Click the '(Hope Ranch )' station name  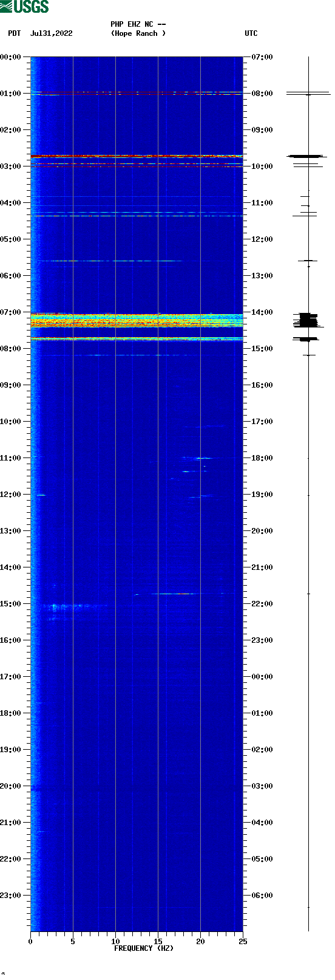pyautogui.click(x=138, y=33)
